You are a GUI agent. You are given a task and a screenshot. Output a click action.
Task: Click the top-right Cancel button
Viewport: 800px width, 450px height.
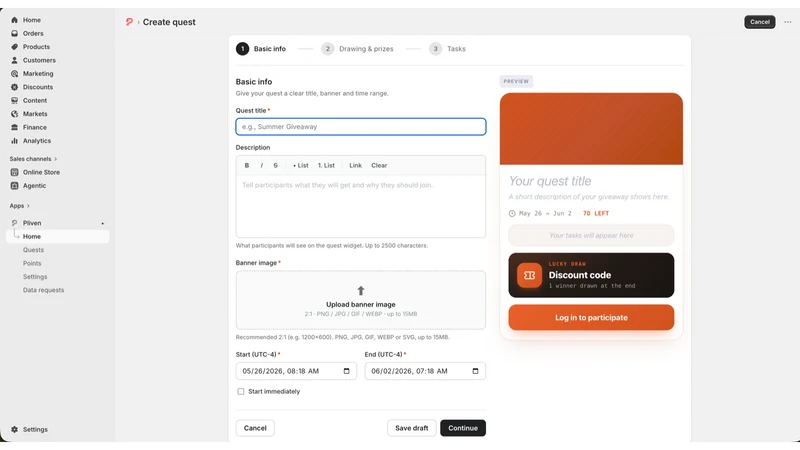(759, 22)
